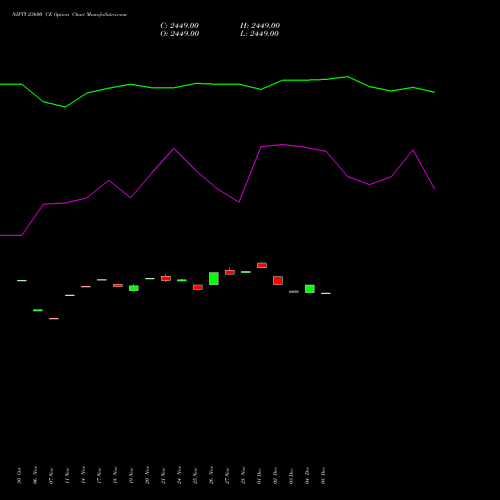Select the flat green candle for 11 Nov

(70, 295)
